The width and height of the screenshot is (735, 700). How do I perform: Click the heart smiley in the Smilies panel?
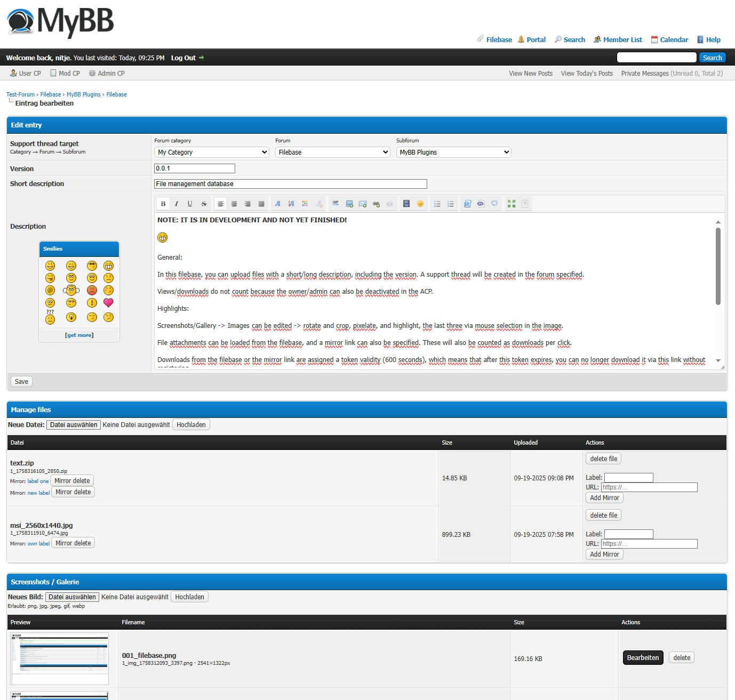click(108, 303)
